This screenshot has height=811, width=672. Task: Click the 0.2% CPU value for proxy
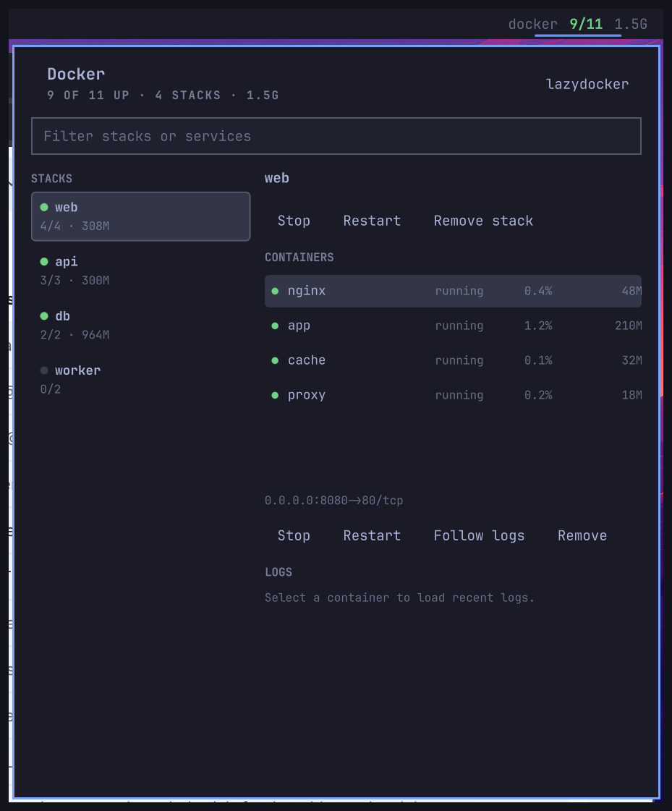coord(538,395)
